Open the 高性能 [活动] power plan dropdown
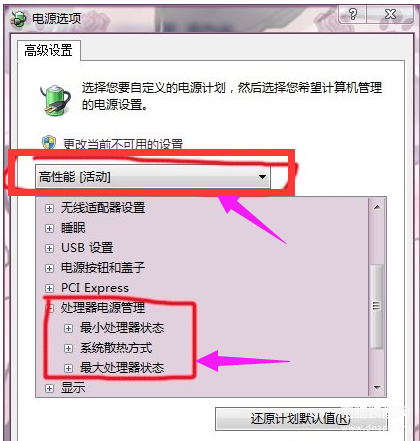This screenshot has width=420, height=441. pos(153,176)
